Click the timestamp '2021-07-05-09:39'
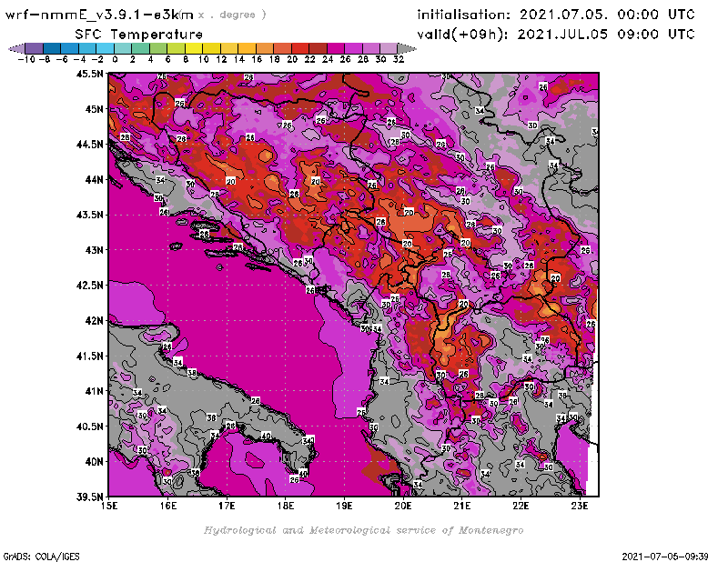This screenshot has width=728, height=562. [x=665, y=557]
